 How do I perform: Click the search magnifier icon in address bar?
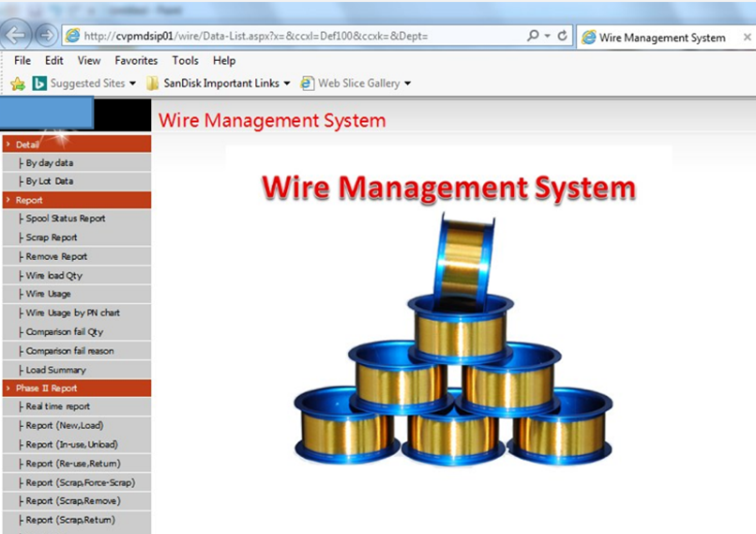click(533, 37)
